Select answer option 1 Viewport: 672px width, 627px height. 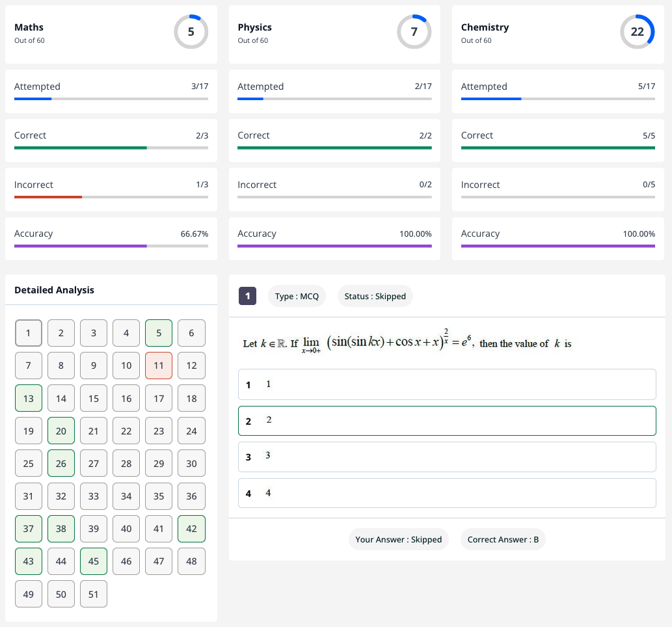click(447, 384)
